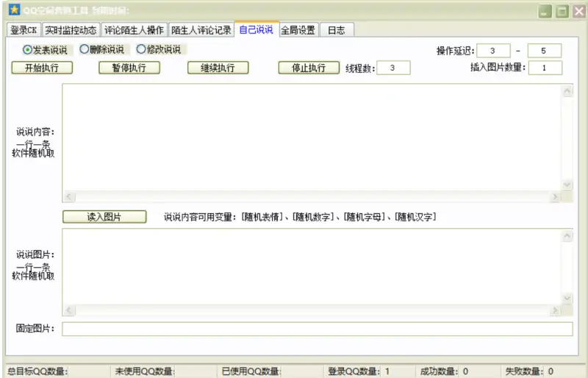This screenshot has height=378, width=588.
Task: Focus the 固定图片 input field
Action: (318, 329)
